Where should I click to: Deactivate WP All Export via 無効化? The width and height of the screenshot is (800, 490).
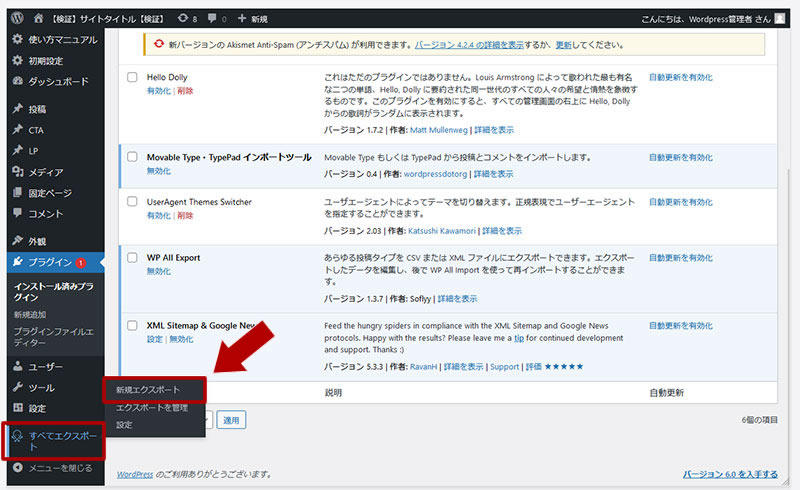[x=159, y=271]
